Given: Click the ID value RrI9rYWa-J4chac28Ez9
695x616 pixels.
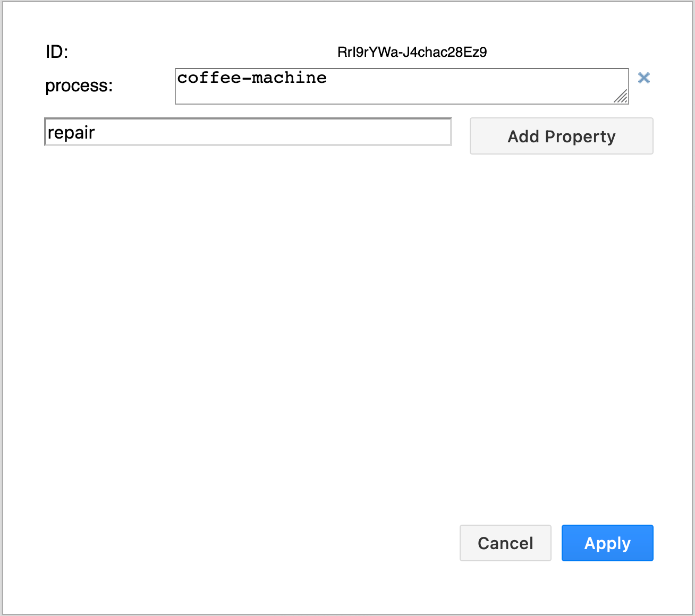Looking at the screenshot, I should coord(412,52).
